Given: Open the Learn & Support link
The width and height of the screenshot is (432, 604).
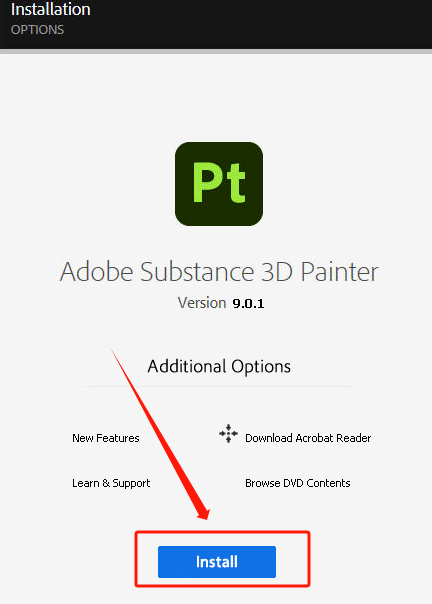Looking at the screenshot, I should 111,483.
